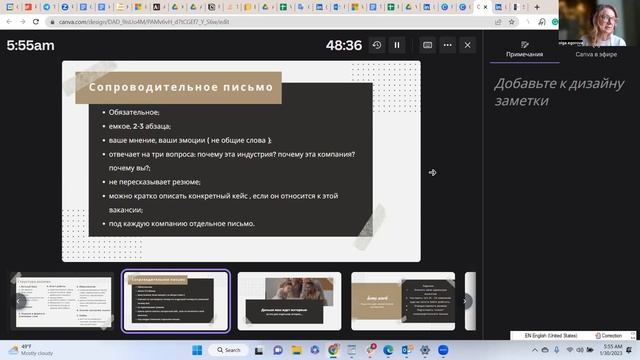
Task: Click the EN English (United States) language bar
Action: 551,336
